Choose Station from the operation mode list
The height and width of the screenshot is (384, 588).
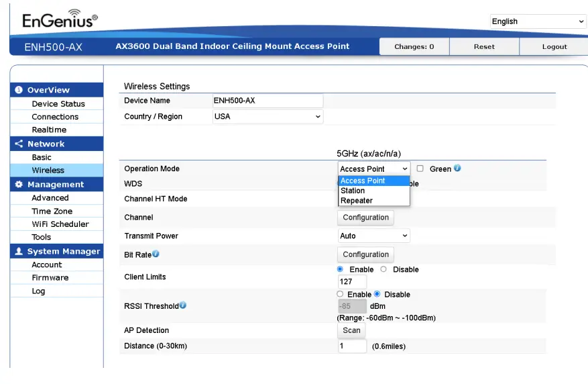(x=353, y=191)
